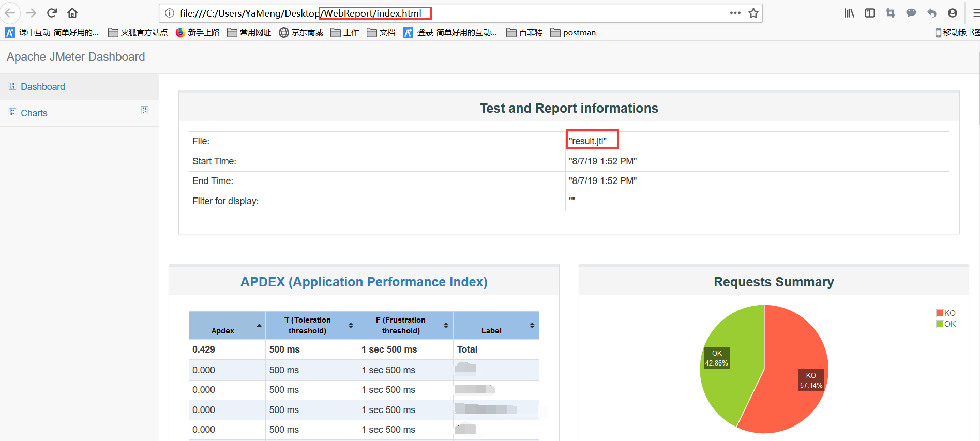Reload the page with the refresh icon

click(52, 13)
